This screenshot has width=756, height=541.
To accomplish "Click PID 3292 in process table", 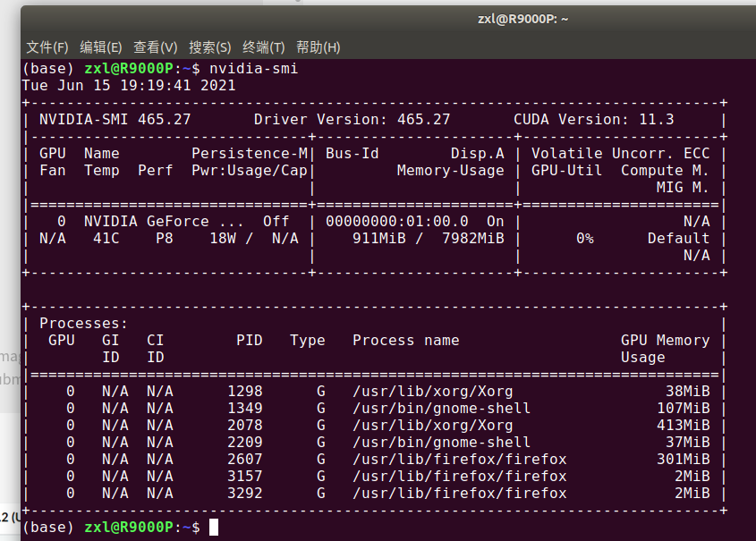I will (245, 493).
